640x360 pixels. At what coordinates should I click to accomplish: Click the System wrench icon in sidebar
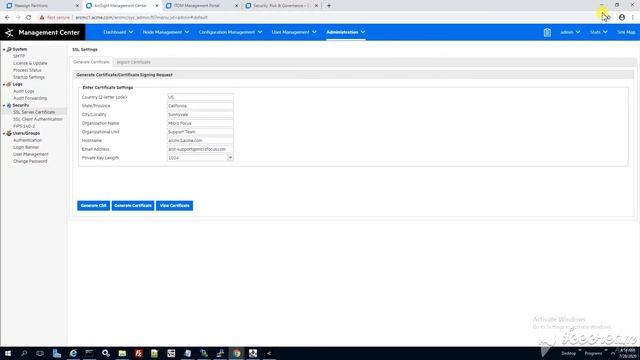(x=9, y=49)
